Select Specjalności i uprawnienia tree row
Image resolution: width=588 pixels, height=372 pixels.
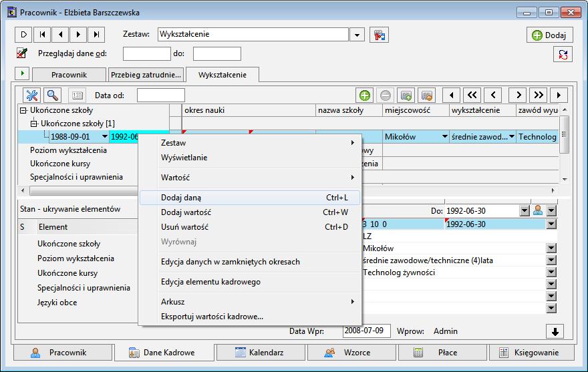(x=76, y=177)
